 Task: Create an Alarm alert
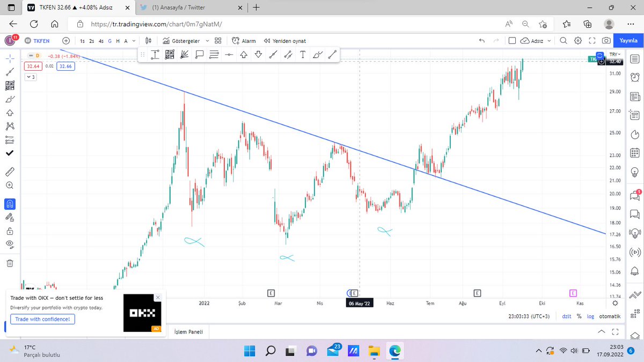[x=244, y=41]
